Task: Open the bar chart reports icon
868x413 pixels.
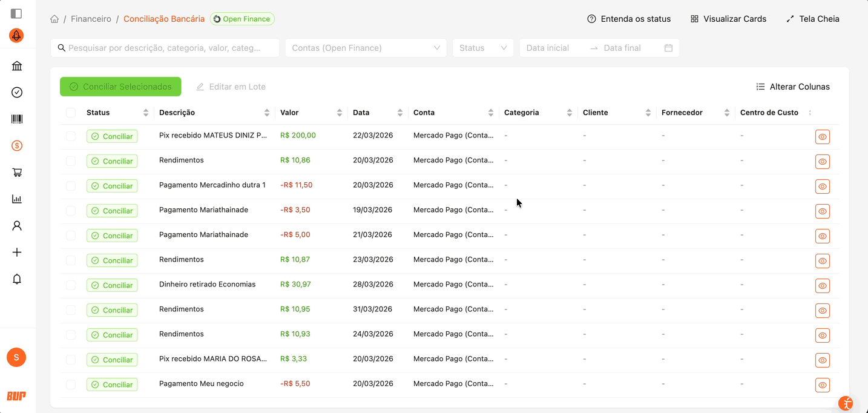Action: pos(17,199)
